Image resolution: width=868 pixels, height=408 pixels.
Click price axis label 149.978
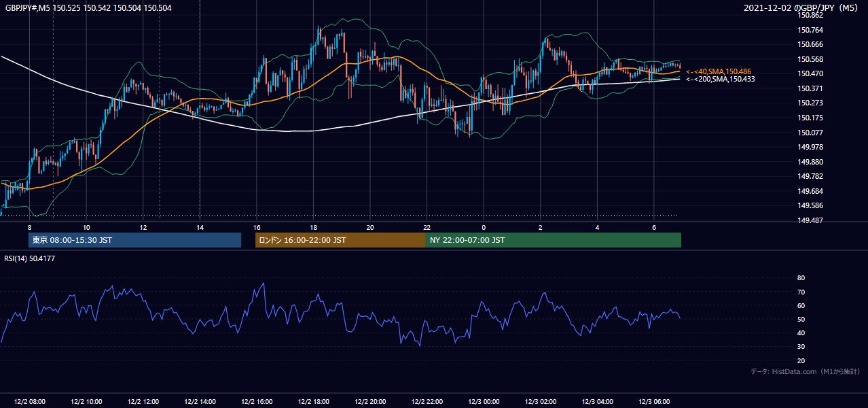tap(810, 148)
